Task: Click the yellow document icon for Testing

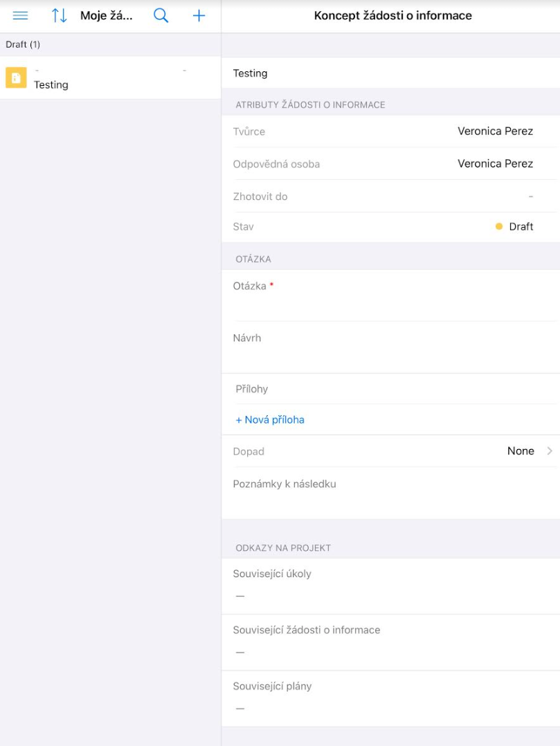Action: (16, 78)
